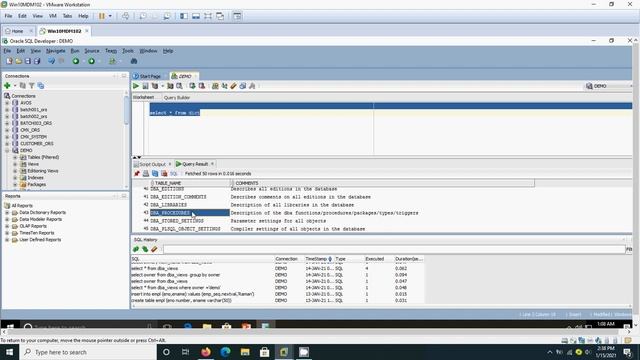Click the Commit icon in worksheet toolbar

point(192,86)
